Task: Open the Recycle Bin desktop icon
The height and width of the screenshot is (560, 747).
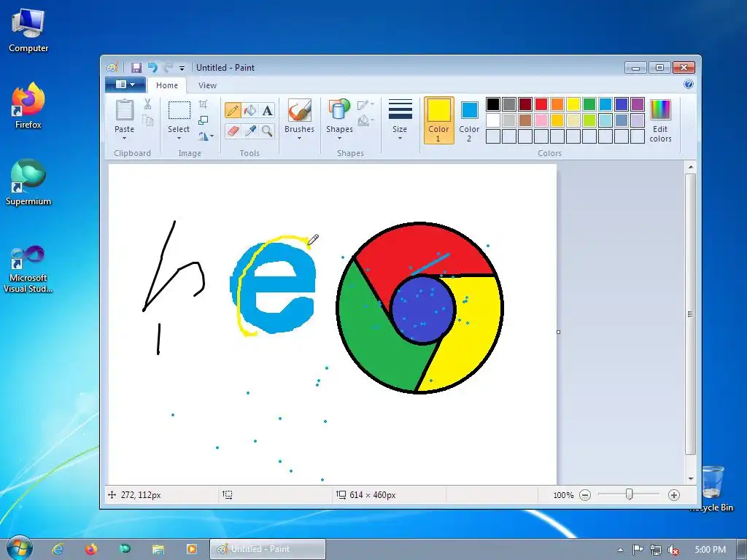Action: click(712, 488)
